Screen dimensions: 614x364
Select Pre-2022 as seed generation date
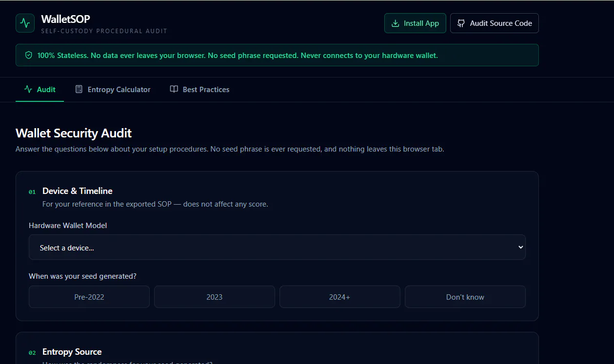point(89,297)
